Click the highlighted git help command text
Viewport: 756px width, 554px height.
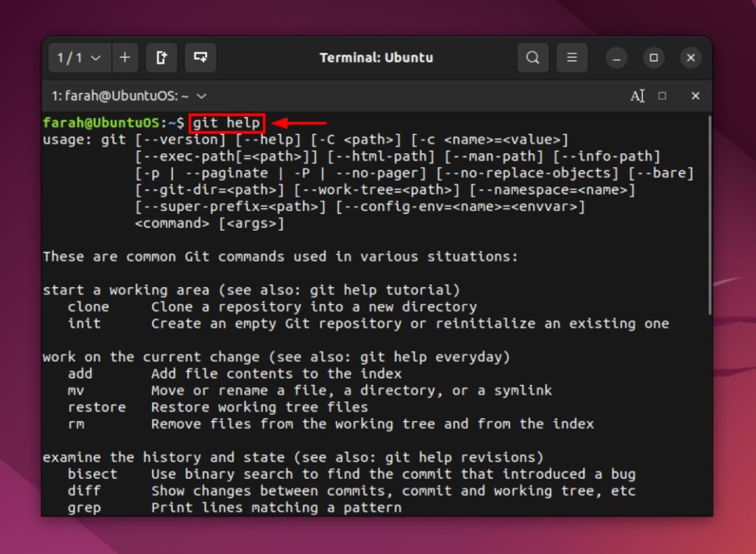pyautogui.click(x=226, y=123)
